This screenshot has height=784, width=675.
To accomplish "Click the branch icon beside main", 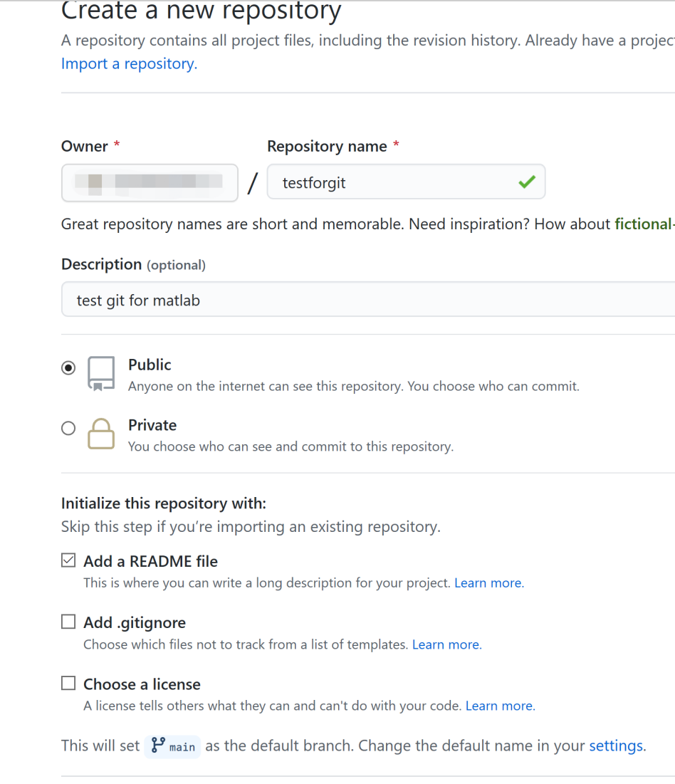I will 158,746.
